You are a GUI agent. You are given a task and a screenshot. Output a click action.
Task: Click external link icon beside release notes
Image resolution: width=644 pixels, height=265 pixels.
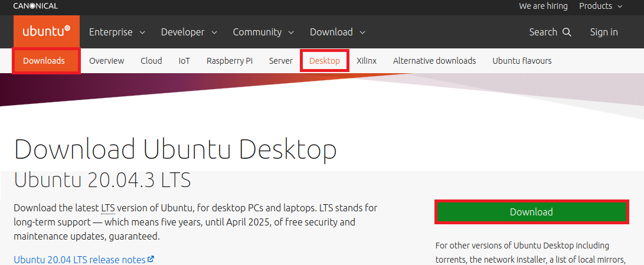(151, 259)
